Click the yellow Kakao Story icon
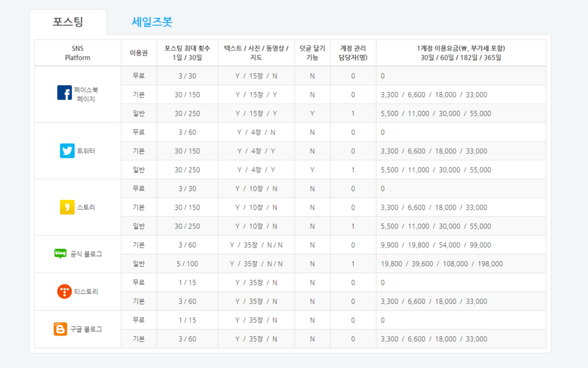588x368 pixels. tap(67, 207)
